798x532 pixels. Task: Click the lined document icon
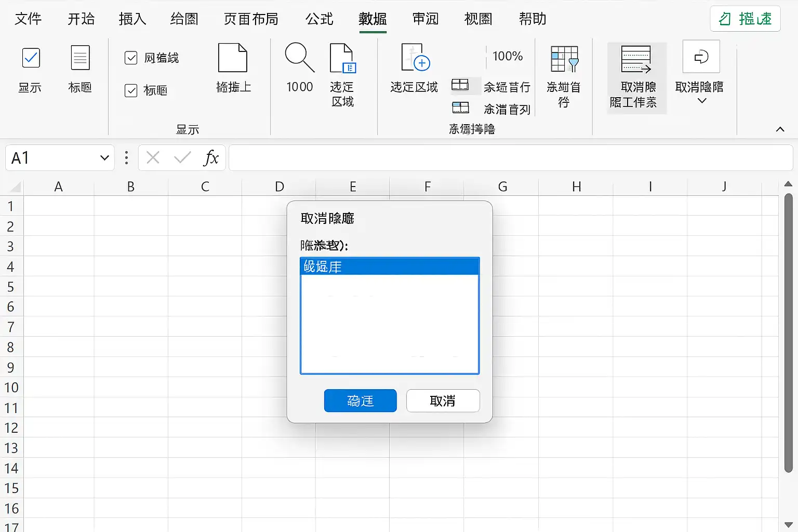pyautogui.click(x=80, y=58)
